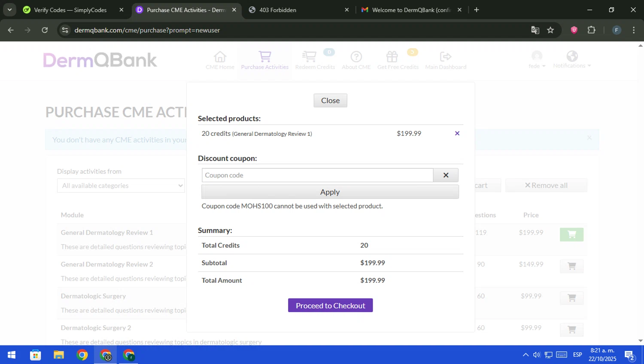Click Remove all button

[x=546, y=185]
